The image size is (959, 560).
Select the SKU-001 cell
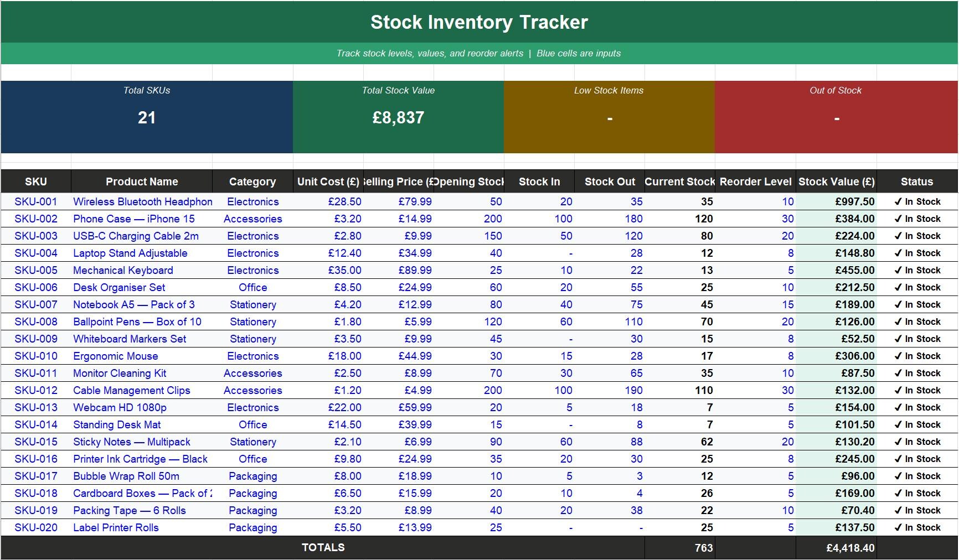coord(36,202)
